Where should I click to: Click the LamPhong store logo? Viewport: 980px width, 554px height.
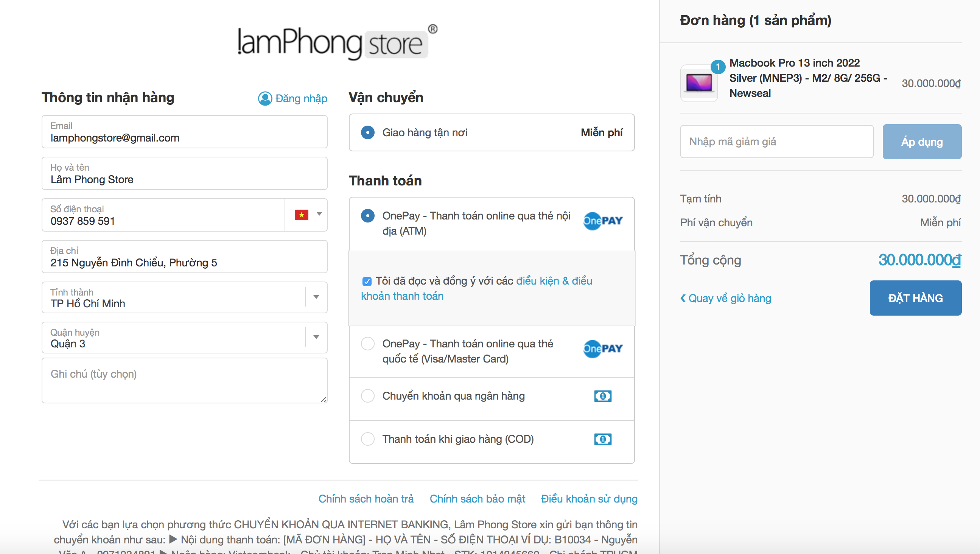[337, 43]
